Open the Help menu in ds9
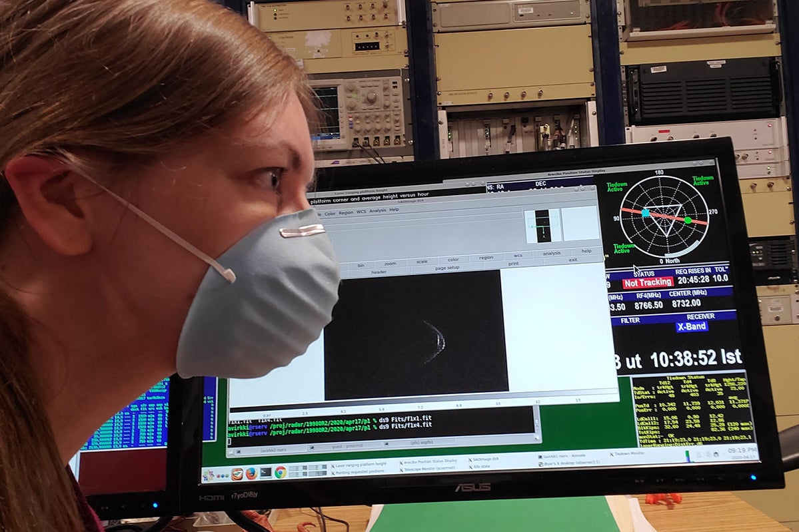Screen dimensions: 799x532 394,210
